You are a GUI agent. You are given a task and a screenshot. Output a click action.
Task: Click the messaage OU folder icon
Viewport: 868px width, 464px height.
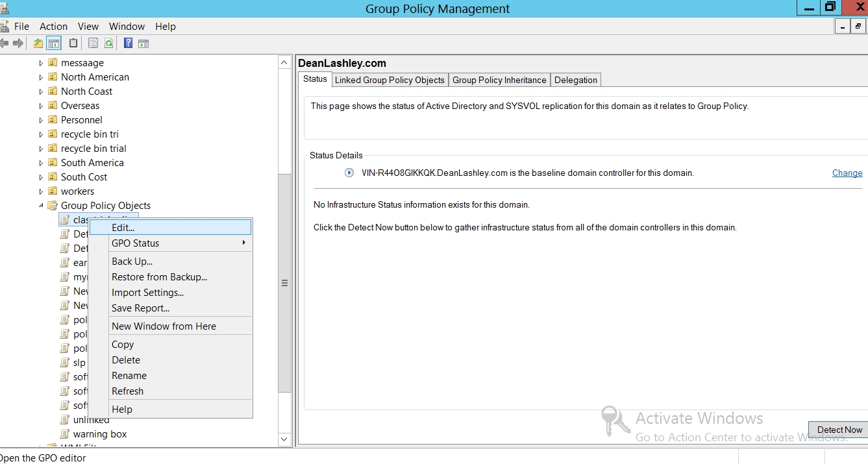tap(53, 63)
